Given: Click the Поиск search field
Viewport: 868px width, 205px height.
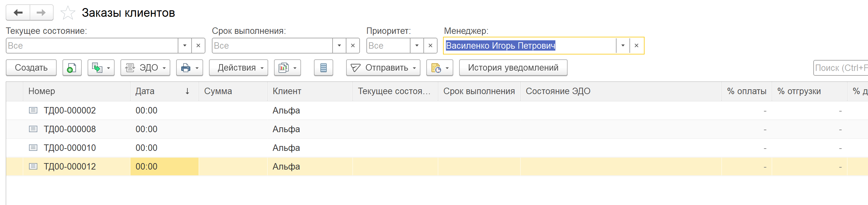Looking at the screenshot, I should [841, 68].
